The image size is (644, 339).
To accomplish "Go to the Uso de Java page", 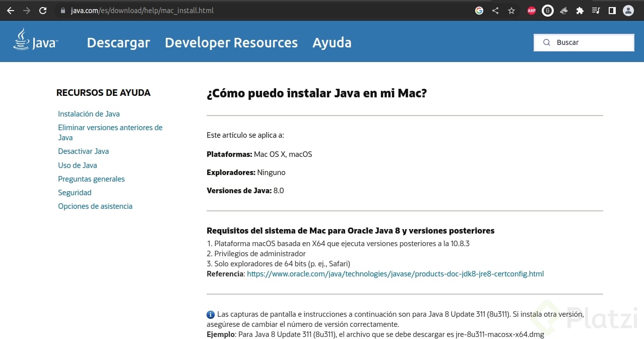I will pos(78,165).
